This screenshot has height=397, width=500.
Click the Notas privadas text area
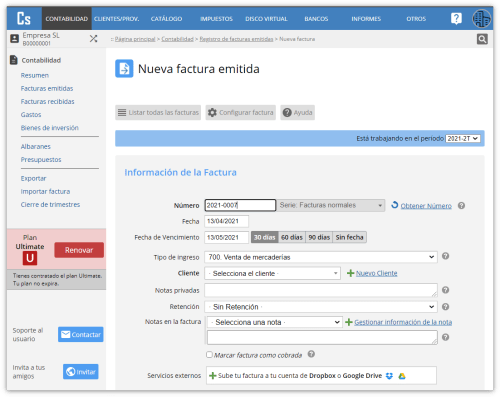[x=321, y=290]
